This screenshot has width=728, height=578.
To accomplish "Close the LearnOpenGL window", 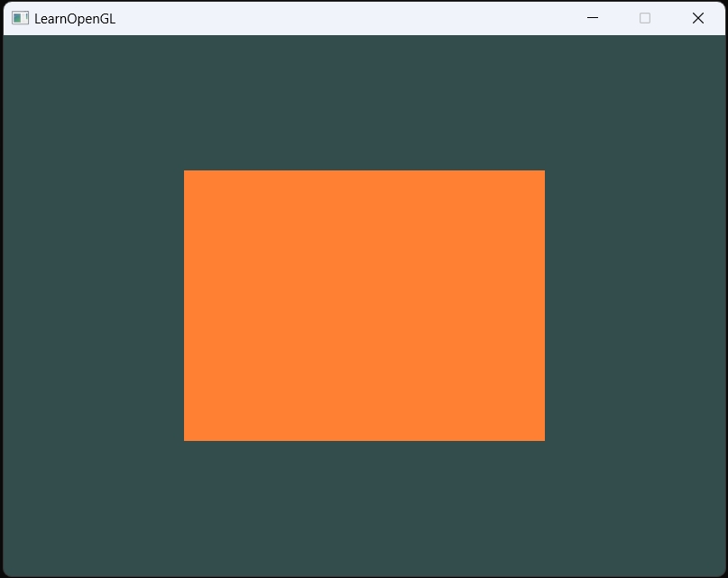I will pyautogui.click(x=698, y=18).
